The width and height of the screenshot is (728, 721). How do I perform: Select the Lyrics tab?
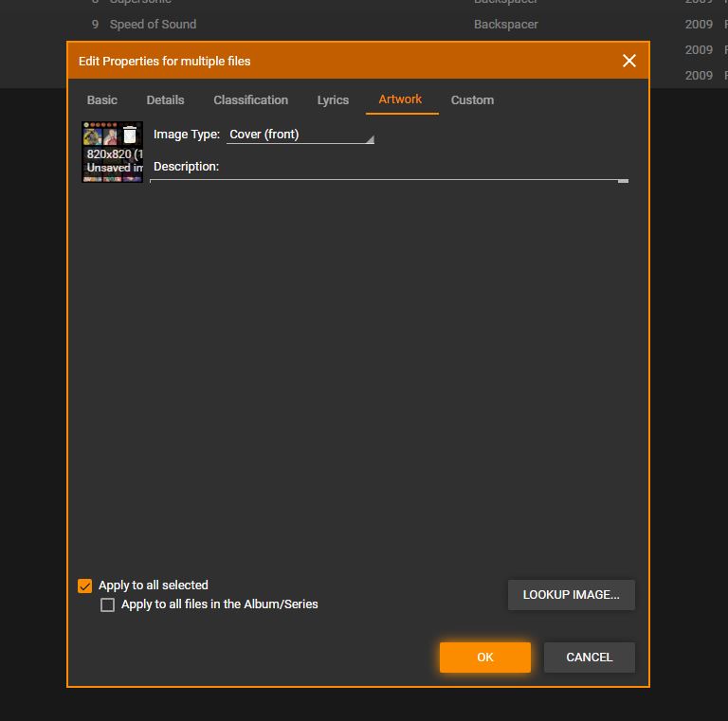(x=333, y=99)
